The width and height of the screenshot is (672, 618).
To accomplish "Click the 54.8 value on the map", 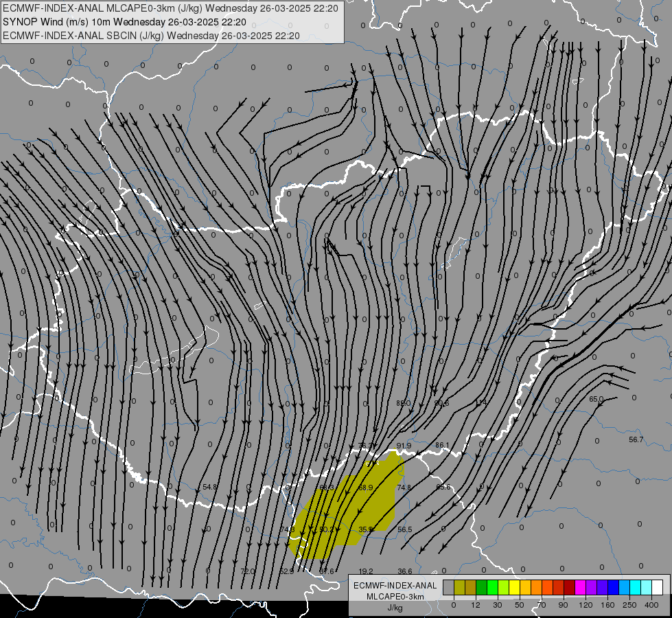I will (x=210, y=487).
